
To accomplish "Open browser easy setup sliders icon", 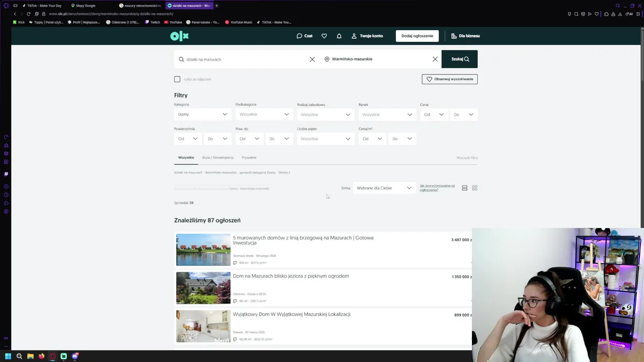I will pos(638,14).
